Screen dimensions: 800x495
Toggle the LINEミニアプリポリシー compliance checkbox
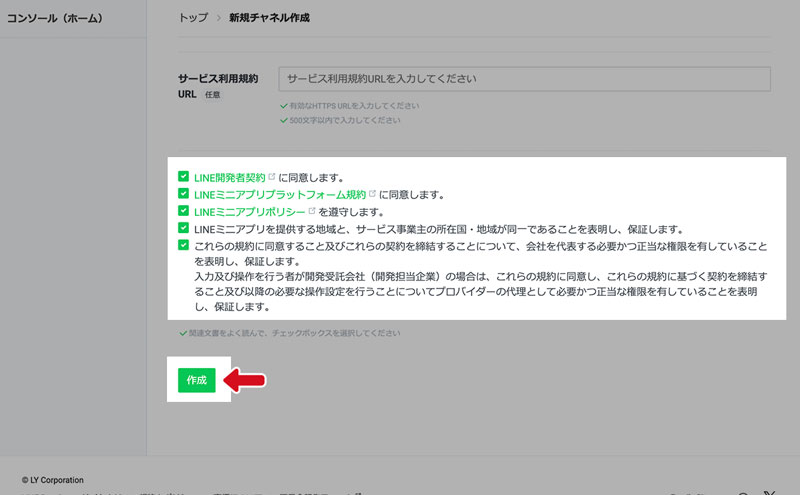pyautogui.click(x=183, y=211)
